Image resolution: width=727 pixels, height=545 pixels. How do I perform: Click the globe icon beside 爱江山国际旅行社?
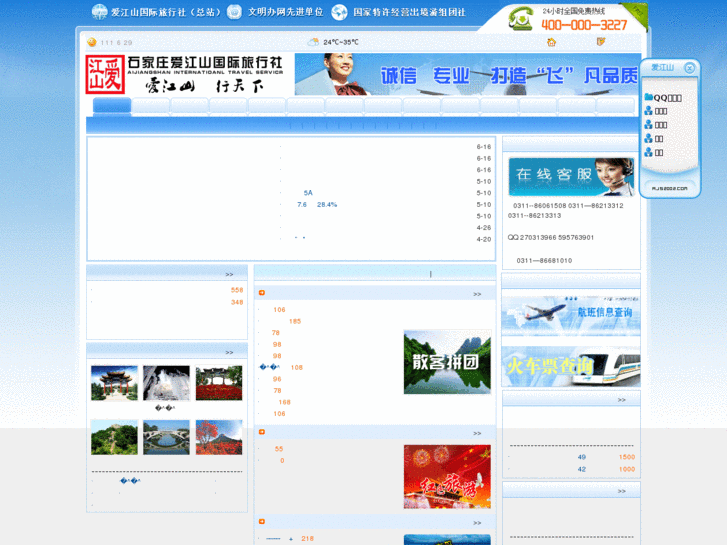point(99,12)
